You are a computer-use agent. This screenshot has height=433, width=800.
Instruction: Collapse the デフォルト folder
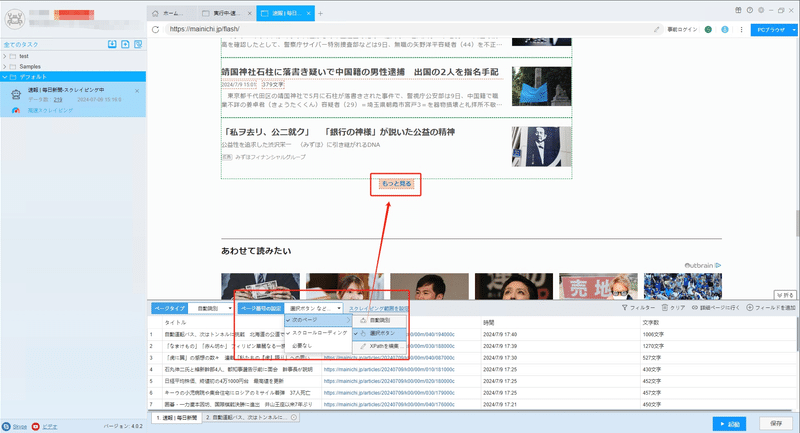click(x=5, y=77)
